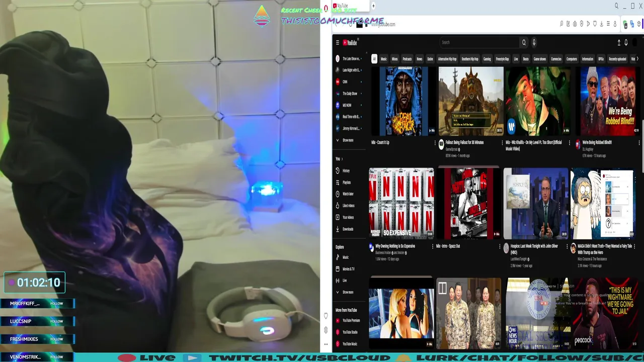644x362 pixels.
Task: Open the YouTube hamburger guide menu
Action: pyautogui.click(x=338, y=43)
